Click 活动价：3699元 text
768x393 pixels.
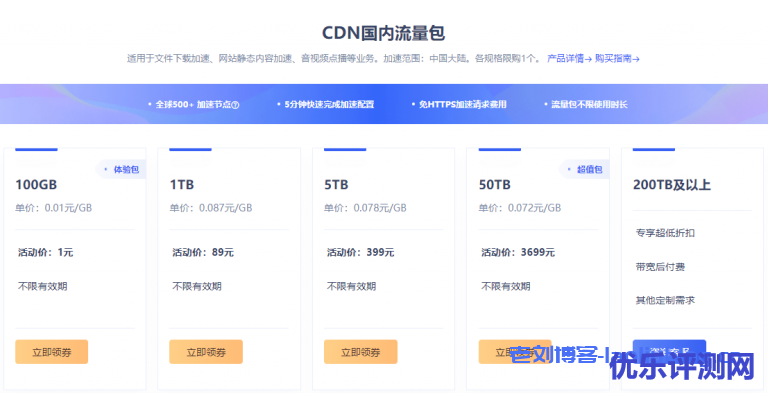518,252
